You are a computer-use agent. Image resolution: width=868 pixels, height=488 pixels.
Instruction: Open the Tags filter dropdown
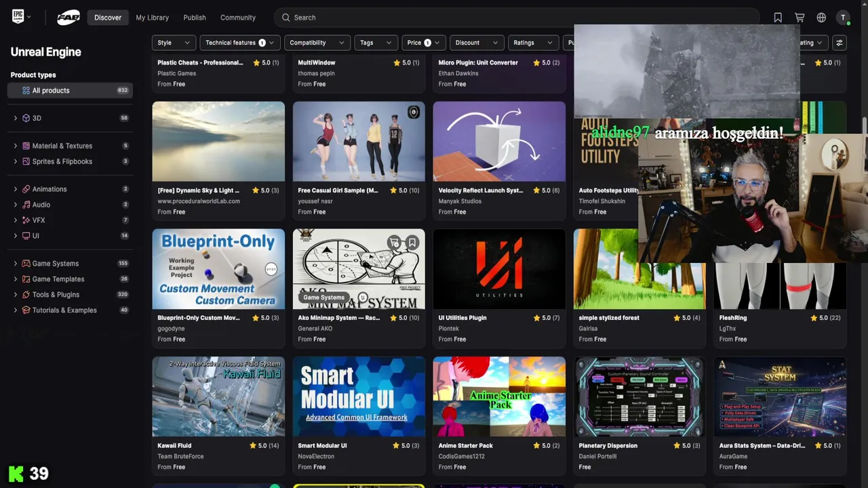(376, 43)
